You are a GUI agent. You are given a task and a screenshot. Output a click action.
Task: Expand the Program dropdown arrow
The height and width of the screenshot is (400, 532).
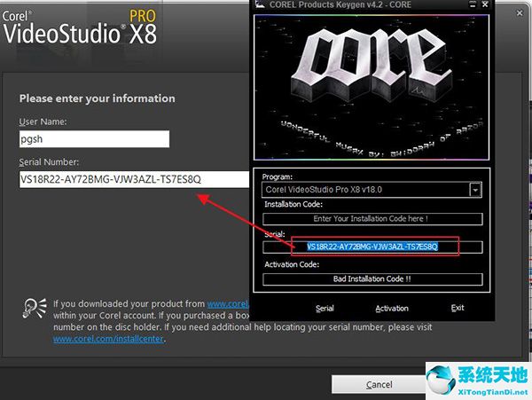coord(475,190)
